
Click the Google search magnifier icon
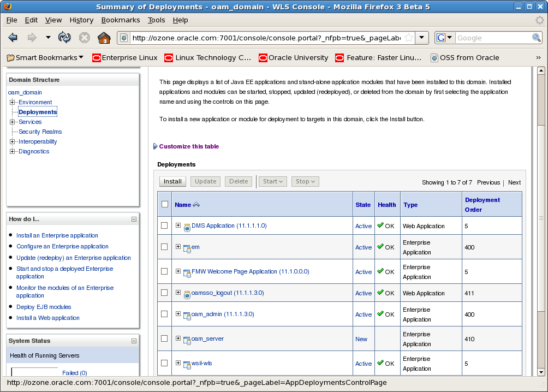pyautogui.click(x=537, y=38)
